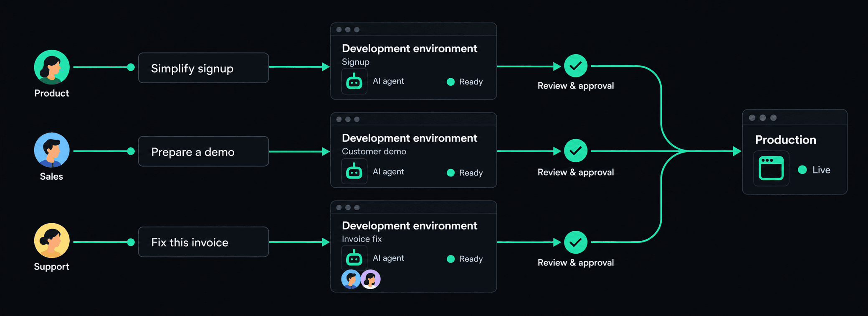
Task: Click the green Live status dot in Production
Action: (802, 170)
